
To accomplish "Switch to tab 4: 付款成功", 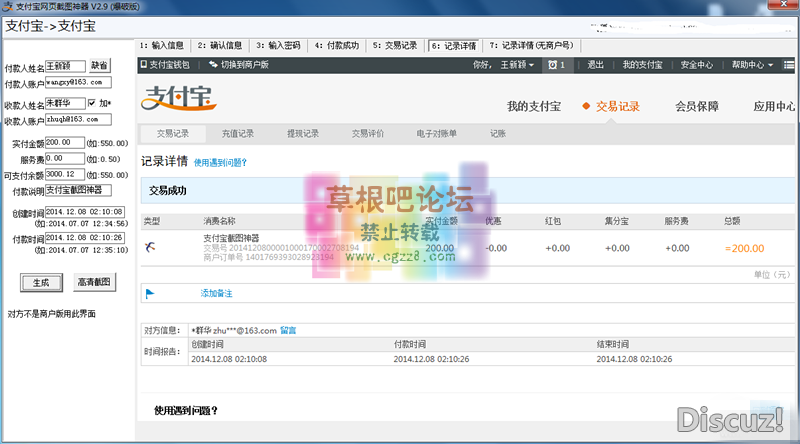I will (x=337, y=45).
